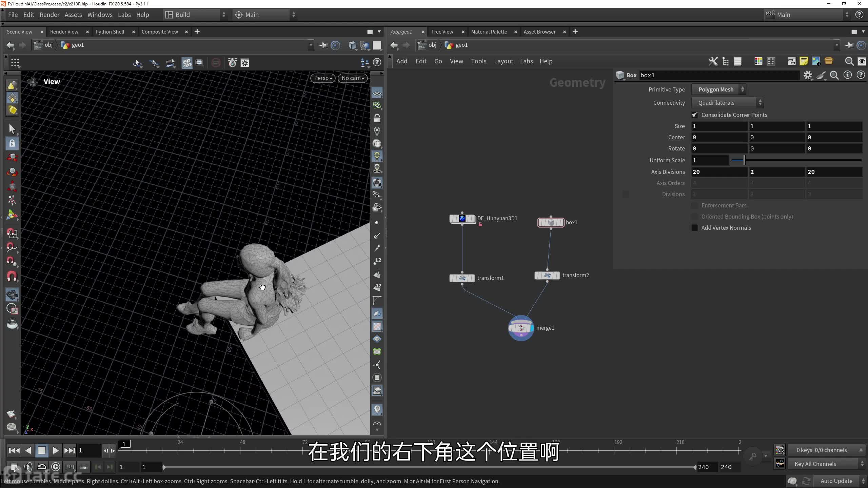Open the Primitive Type dropdown

coord(718,89)
